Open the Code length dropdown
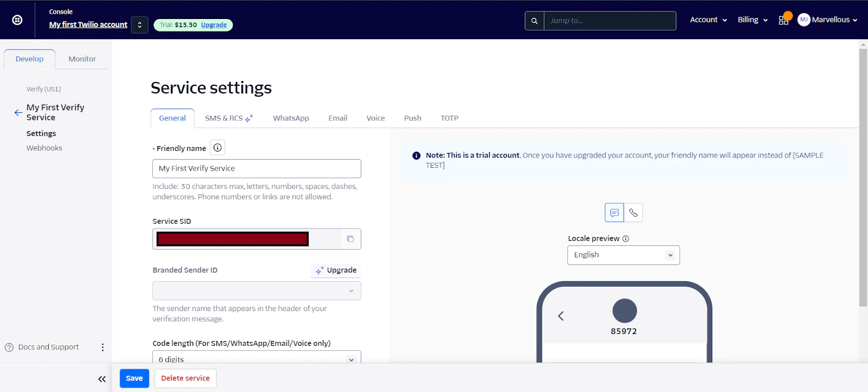This screenshot has height=392, width=868. 257,357
